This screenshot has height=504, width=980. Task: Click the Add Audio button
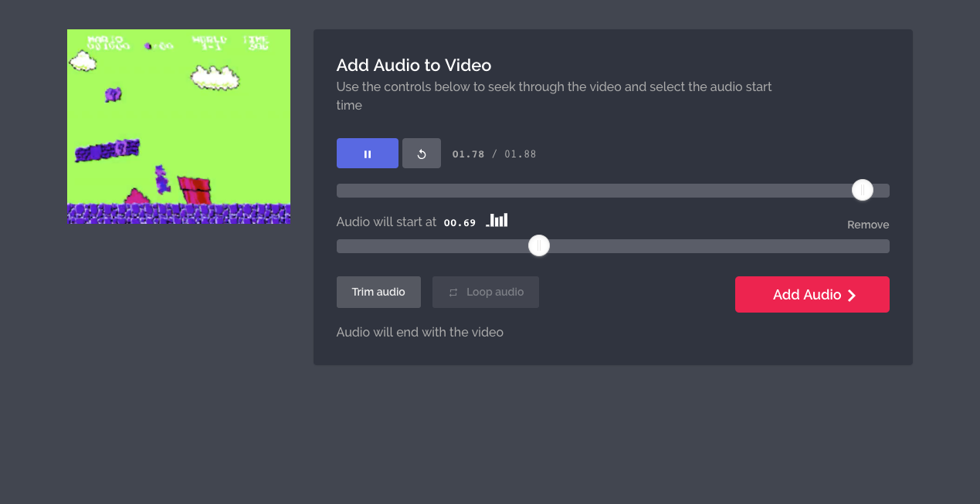pyautogui.click(x=812, y=295)
